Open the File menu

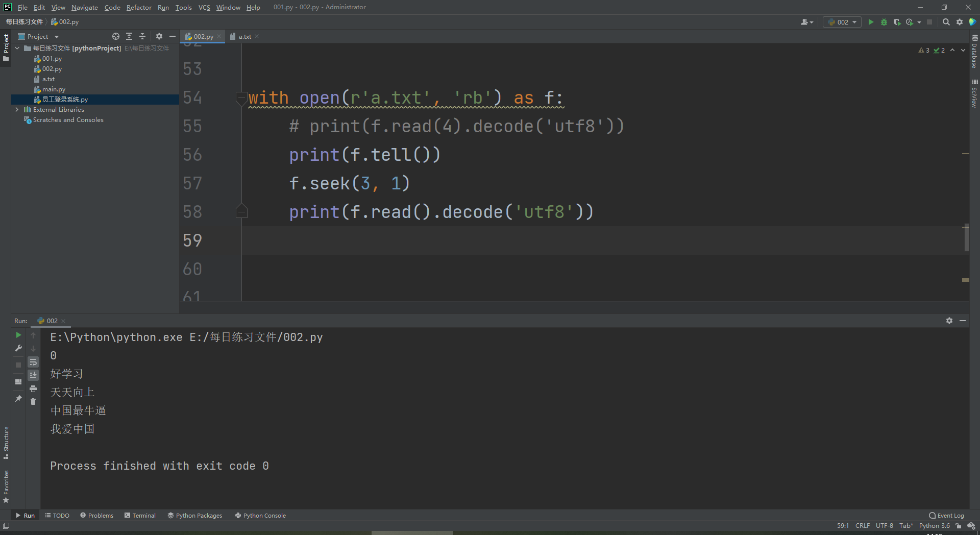[22, 7]
